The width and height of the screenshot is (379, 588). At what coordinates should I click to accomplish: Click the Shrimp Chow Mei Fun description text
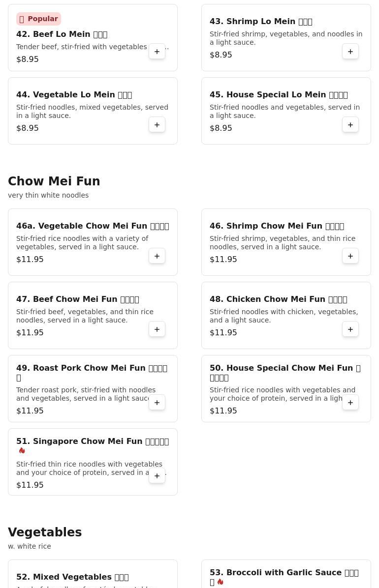283,243
